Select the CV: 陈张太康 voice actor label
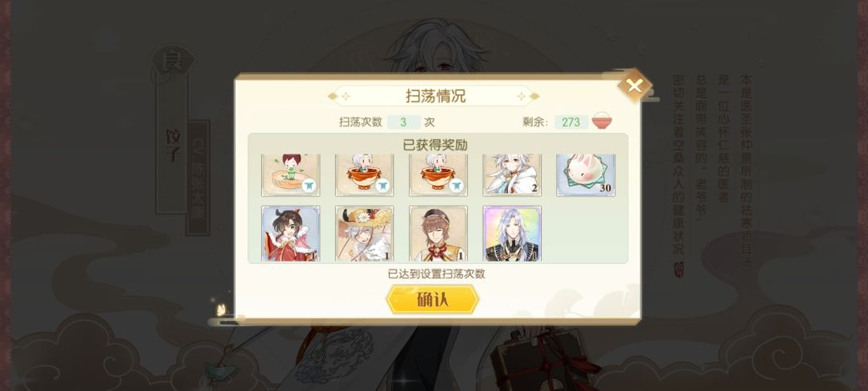Screen dimensions: 868x391 tap(198, 177)
